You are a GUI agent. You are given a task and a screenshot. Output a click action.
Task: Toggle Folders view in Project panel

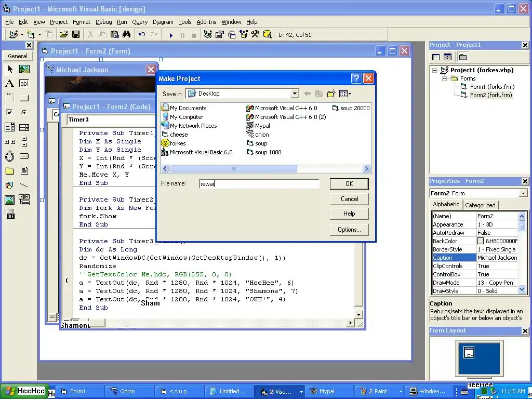point(463,57)
